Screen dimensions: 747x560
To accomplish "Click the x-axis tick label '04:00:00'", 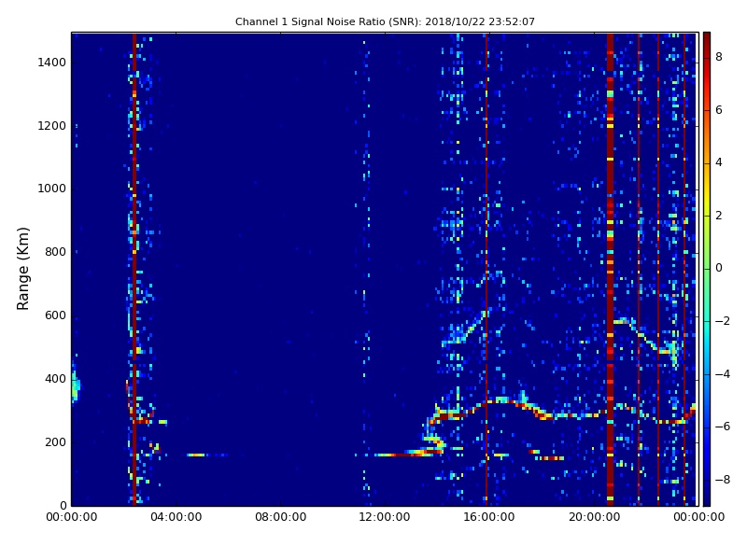I will coord(176,517).
